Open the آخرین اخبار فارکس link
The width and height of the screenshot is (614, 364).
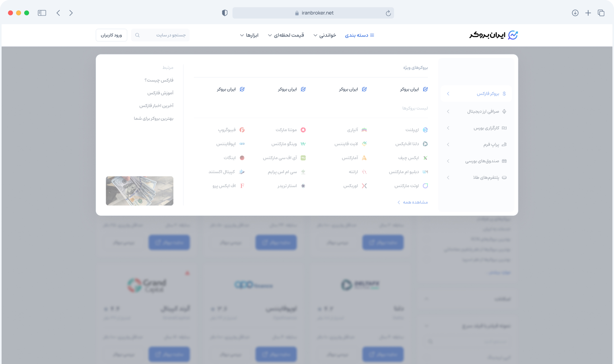click(x=156, y=106)
